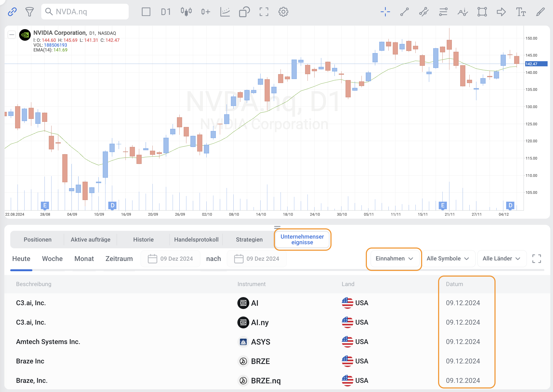Open the chart settings gear
Image resolution: width=553 pixels, height=392 pixels.
(x=283, y=12)
